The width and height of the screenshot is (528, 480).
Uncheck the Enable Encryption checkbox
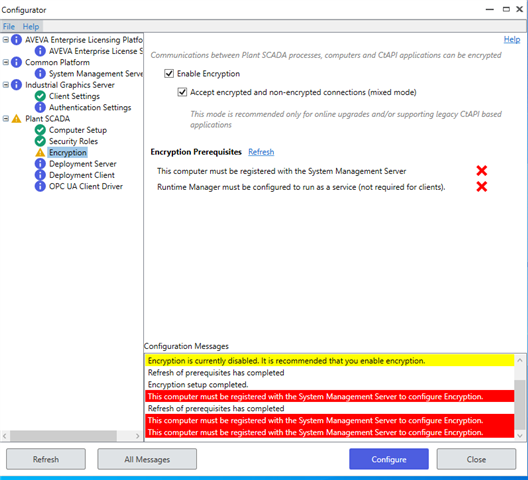169,73
